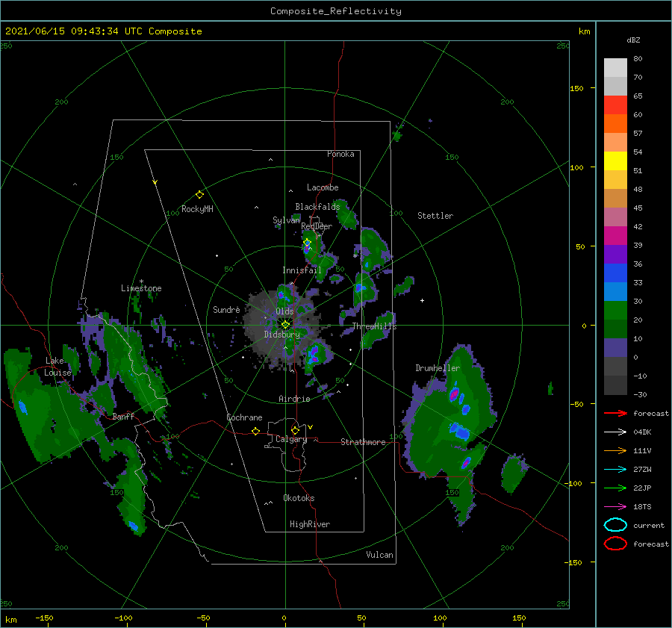Image resolution: width=672 pixels, height=628 pixels.
Task: Click the orange 111V arrow icon
Action: pyautogui.click(x=615, y=450)
